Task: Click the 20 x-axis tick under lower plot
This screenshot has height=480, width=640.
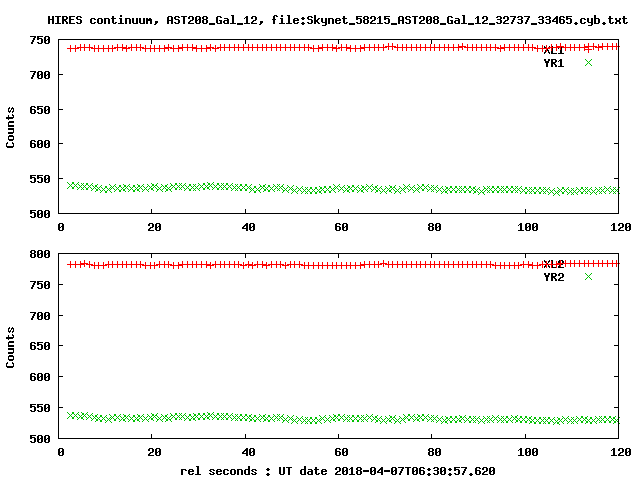Action: click(154, 452)
